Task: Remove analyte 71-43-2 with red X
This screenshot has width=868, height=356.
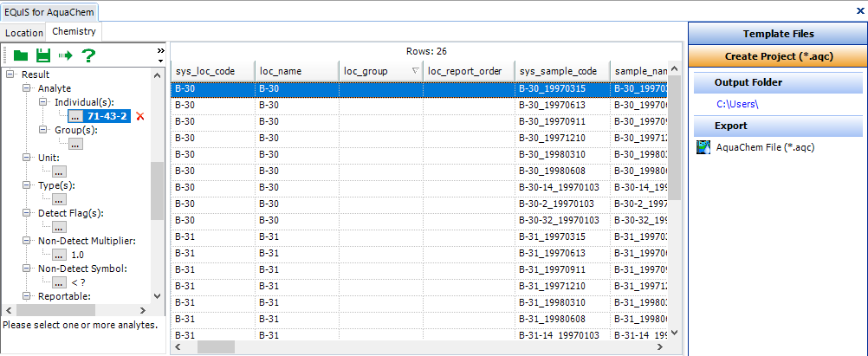Action: point(140,116)
